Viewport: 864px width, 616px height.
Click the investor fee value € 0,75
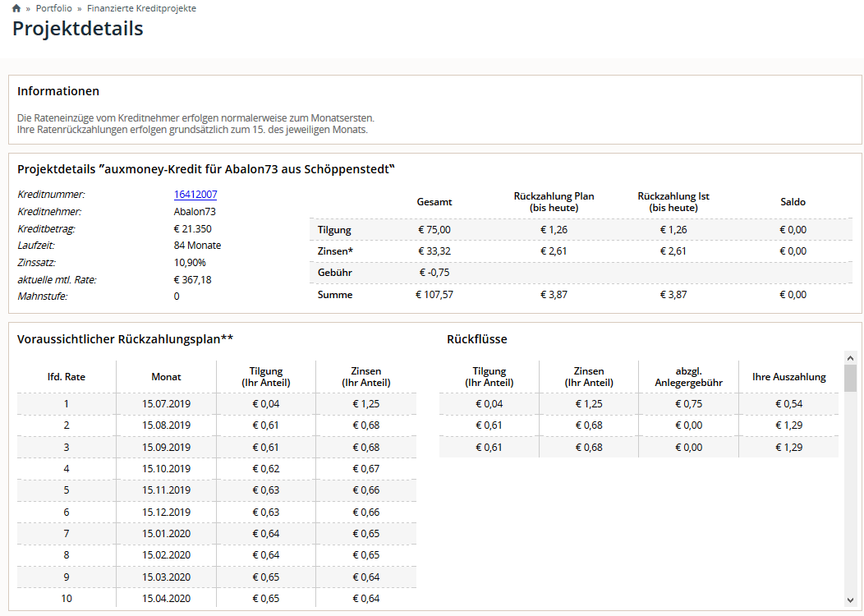click(689, 404)
